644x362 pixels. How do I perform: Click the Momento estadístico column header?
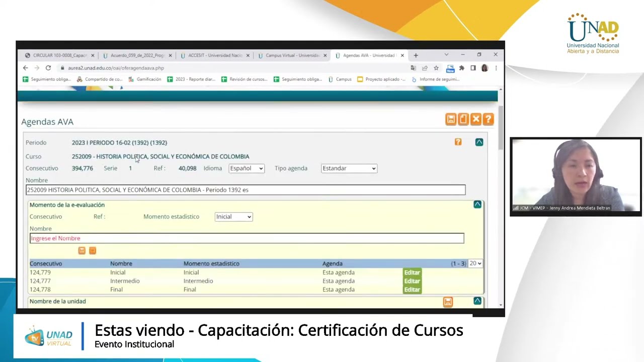tap(211, 263)
